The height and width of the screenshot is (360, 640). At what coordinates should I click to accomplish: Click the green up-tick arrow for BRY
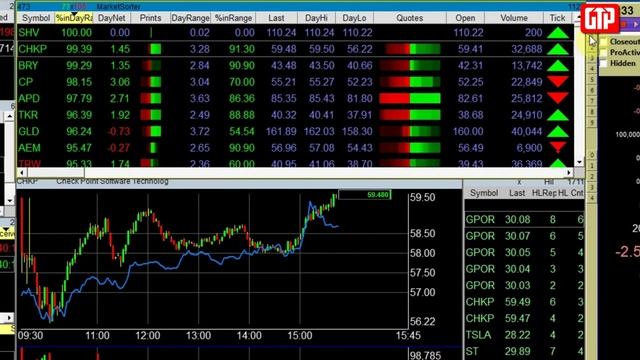coord(558,66)
